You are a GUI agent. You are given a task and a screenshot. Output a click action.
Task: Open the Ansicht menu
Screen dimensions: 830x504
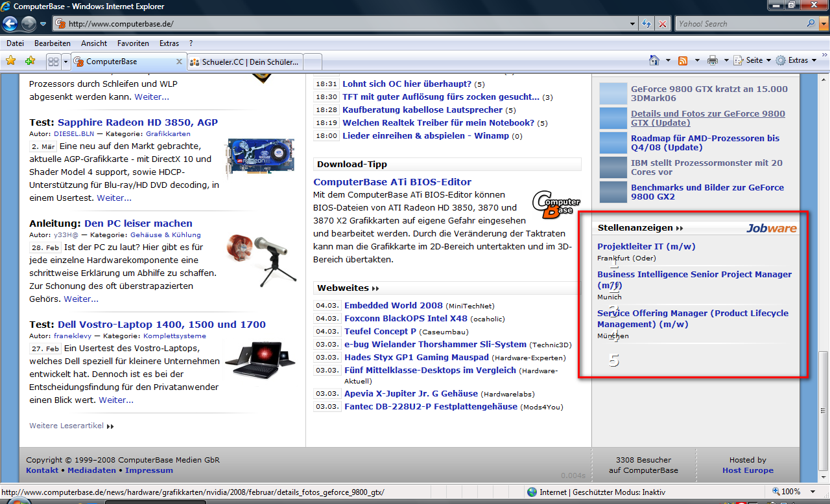pos(94,43)
